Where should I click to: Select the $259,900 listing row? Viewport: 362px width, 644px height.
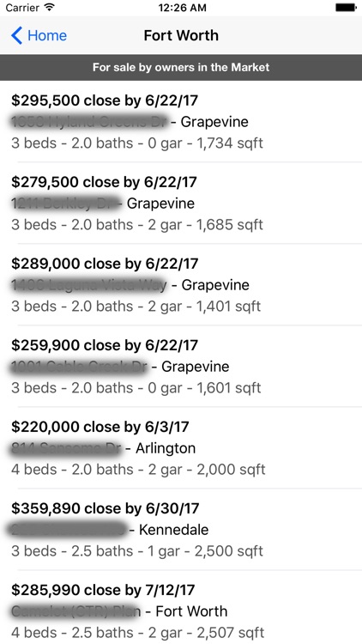coord(181,366)
